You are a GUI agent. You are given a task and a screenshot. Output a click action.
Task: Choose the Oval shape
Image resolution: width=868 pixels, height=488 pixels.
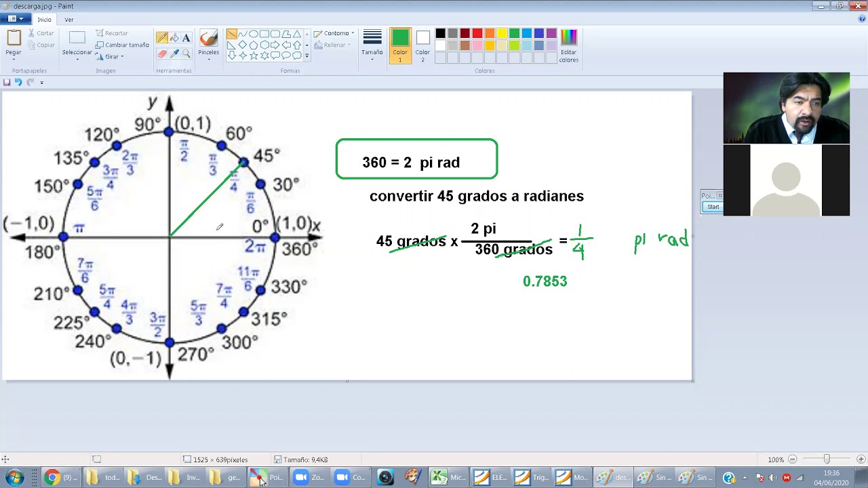[x=254, y=34]
